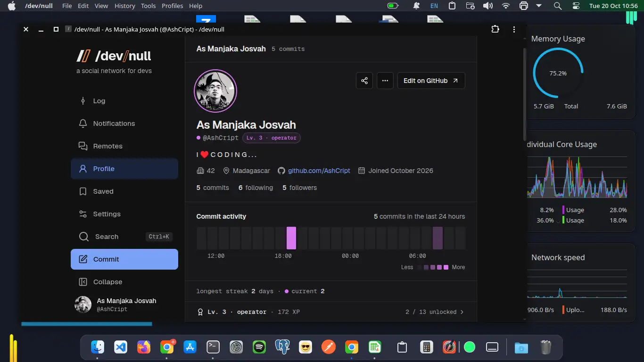Screen dimensions: 644x362
Task: Expand the menu bar tray arrow
Action: coord(539,6)
